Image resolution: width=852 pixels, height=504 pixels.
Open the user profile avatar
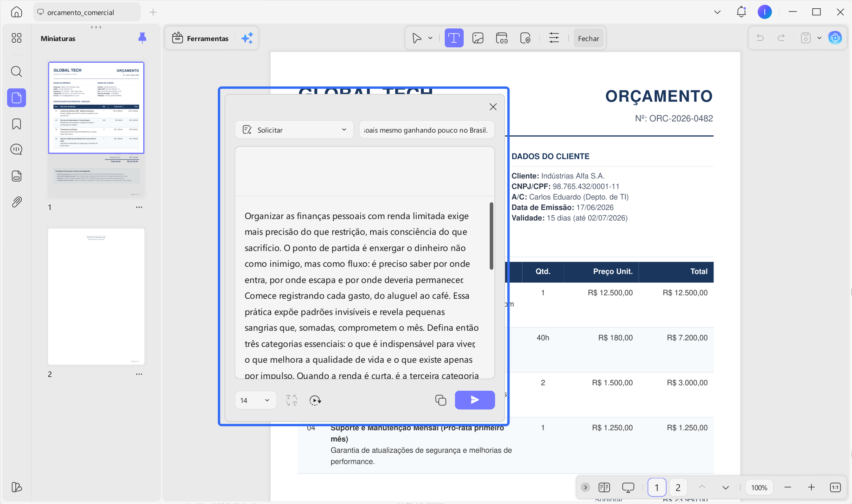point(764,12)
